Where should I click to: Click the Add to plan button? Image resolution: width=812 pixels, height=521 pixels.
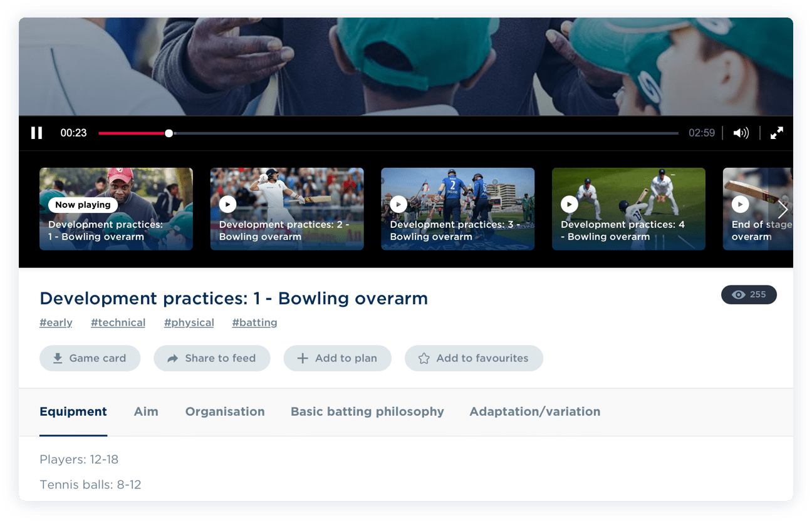pos(338,358)
